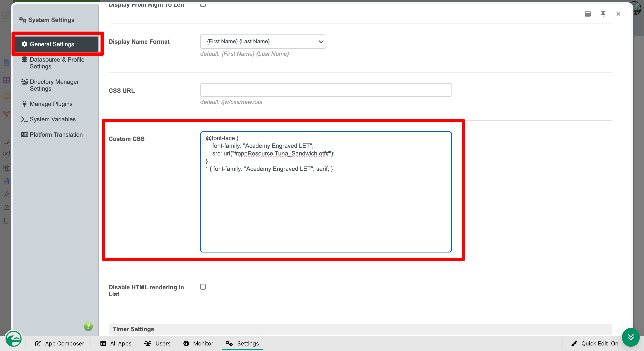Screen dimensions: 644x351
Task: Click the Display Name Format label
Action: (x=139, y=42)
